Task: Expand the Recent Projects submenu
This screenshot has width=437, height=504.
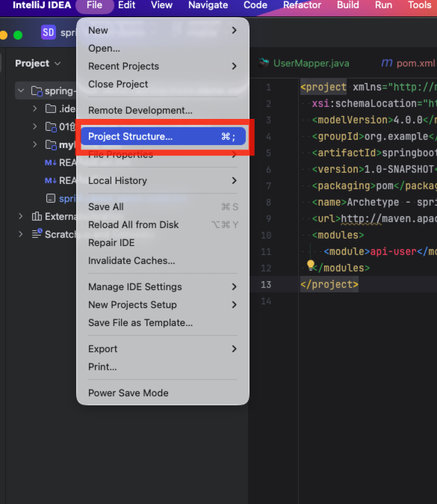Action: [x=163, y=67]
